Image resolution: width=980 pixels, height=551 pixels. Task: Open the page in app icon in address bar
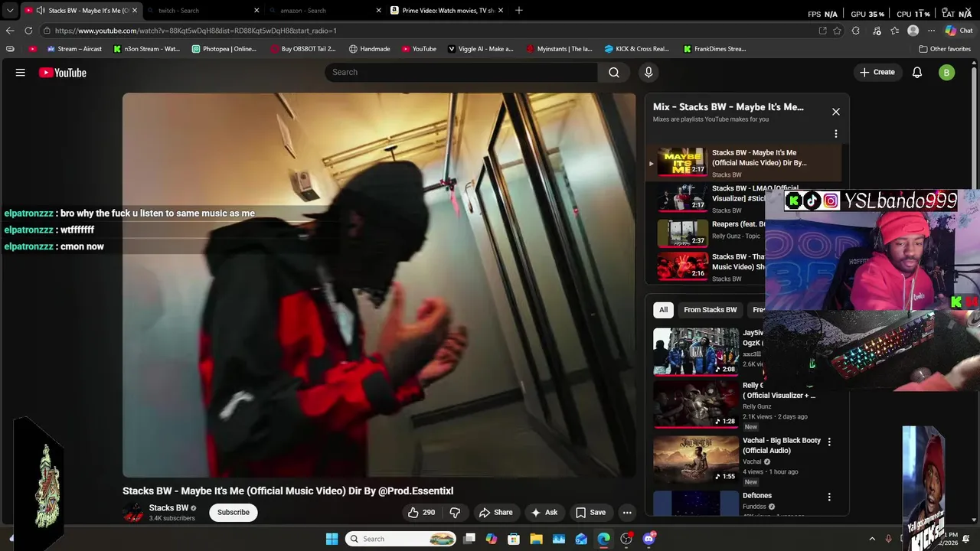[822, 31]
